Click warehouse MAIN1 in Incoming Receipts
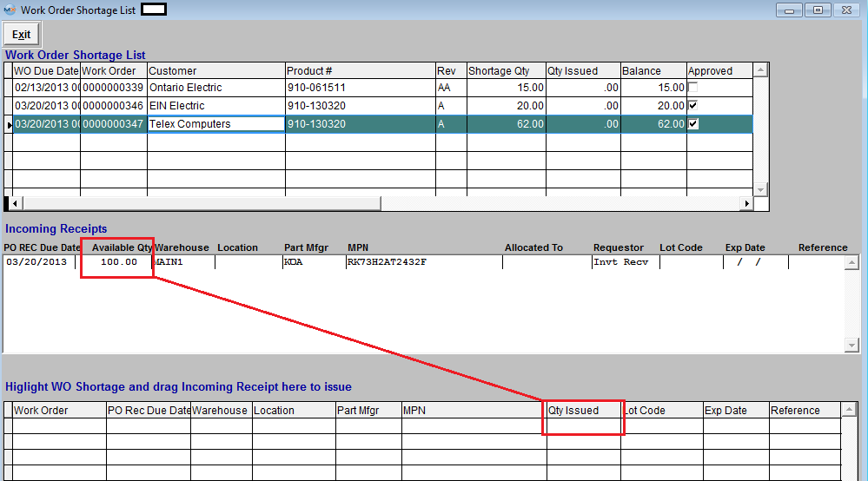The height and width of the screenshot is (481, 868). coord(169,262)
